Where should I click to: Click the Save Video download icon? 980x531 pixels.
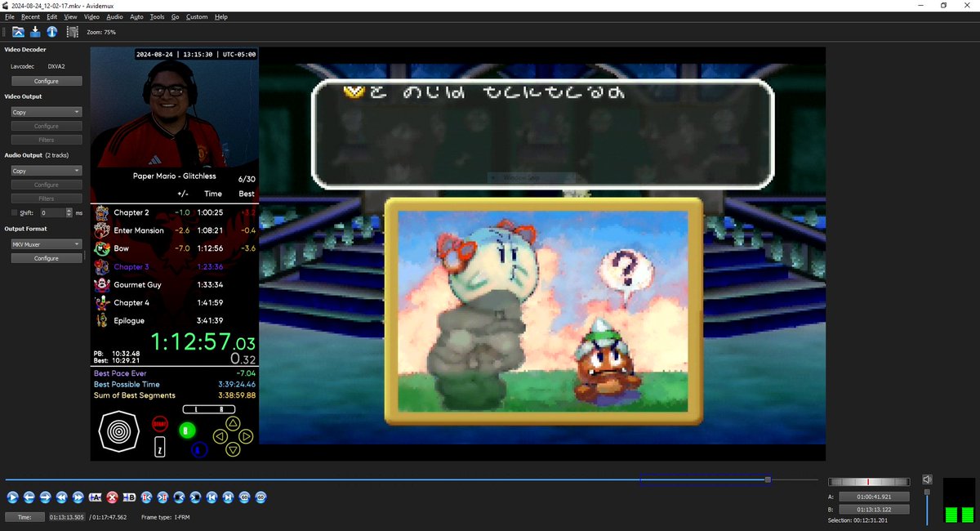pos(35,32)
